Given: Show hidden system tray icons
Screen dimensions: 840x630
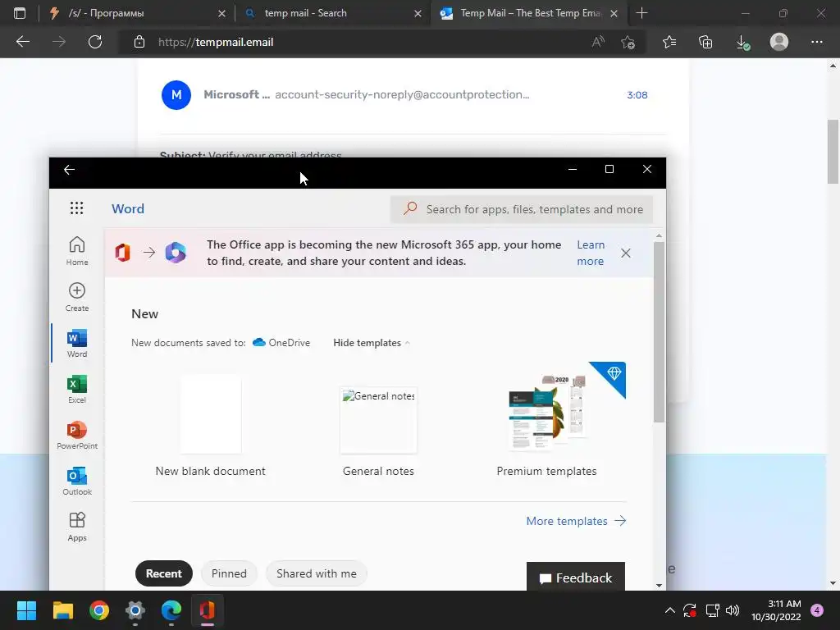Looking at the screenshot, I should [x=669, y=610].
